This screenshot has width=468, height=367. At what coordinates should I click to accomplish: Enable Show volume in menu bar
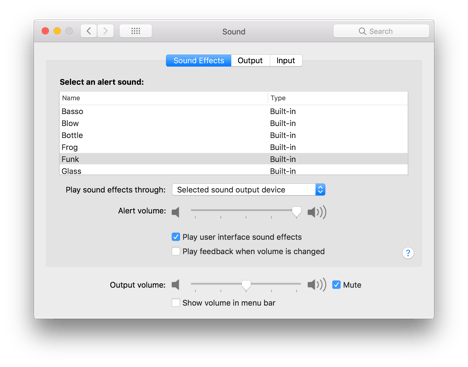176,303
